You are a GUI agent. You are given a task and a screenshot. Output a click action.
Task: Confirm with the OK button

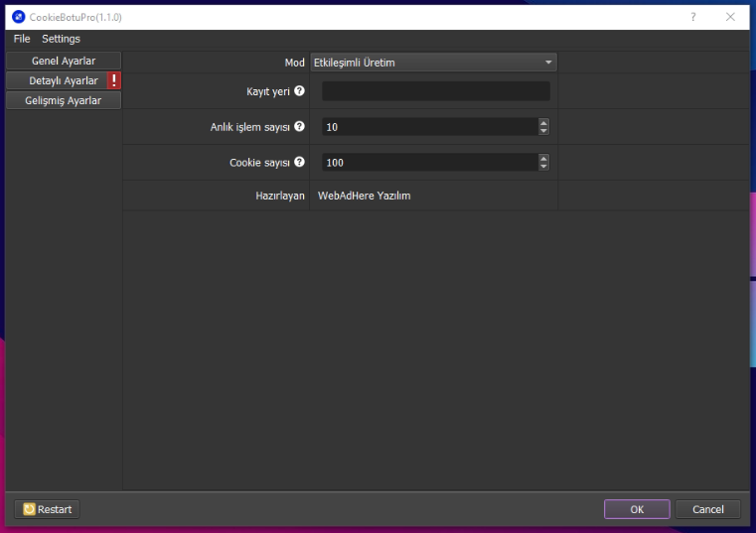click(x=637, y=509)
